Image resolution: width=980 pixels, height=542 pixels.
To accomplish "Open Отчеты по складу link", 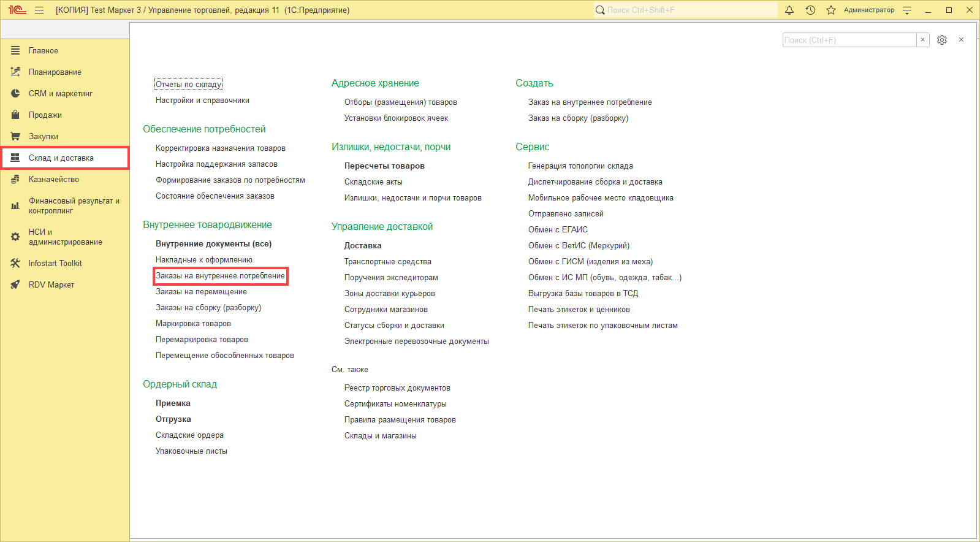I will click(x=189, y=85).
